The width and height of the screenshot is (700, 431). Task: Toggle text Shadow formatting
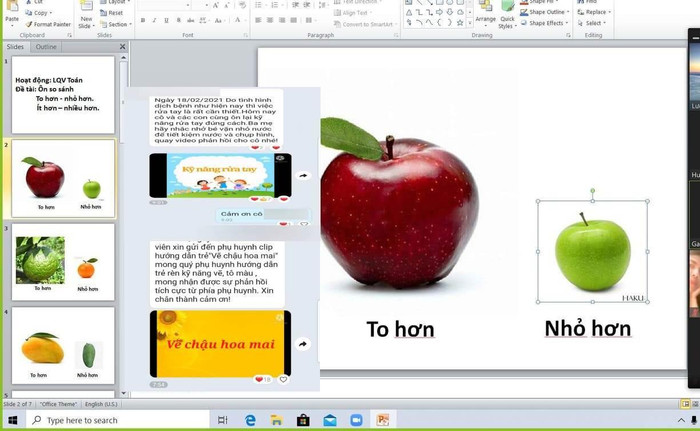point(179,20)
